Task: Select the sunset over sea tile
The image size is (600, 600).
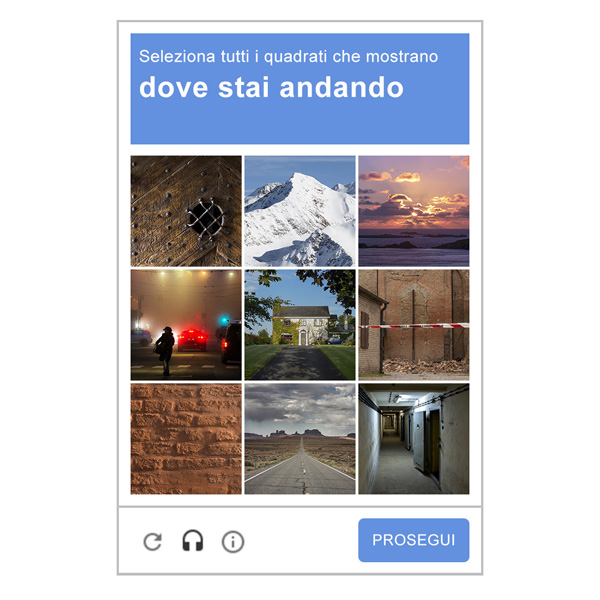Action: click(x=414, y=211)
